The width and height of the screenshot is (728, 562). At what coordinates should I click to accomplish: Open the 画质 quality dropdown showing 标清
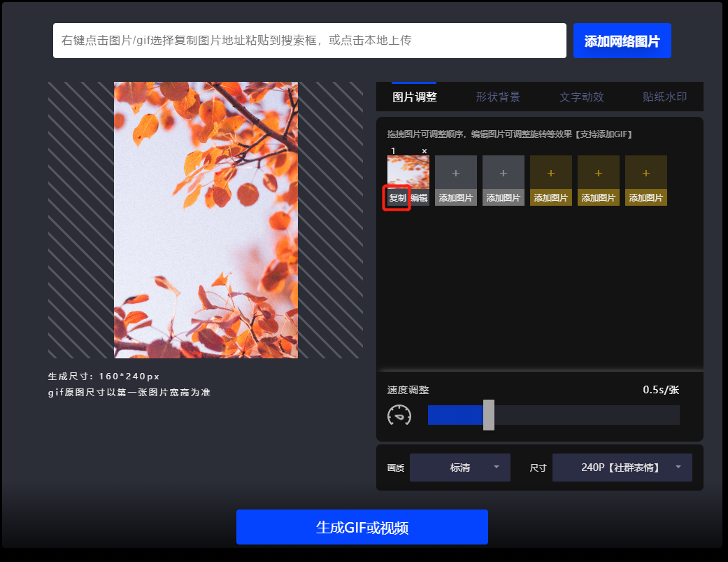459,467
